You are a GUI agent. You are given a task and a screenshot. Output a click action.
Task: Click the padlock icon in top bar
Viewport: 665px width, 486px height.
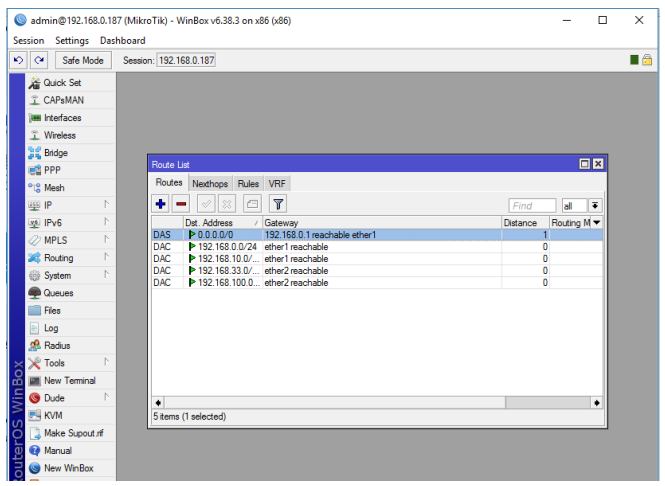coord(647,60)
